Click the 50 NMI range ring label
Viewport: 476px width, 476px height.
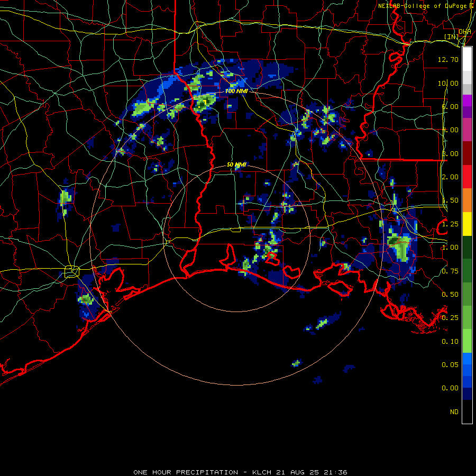click(236, 164)
